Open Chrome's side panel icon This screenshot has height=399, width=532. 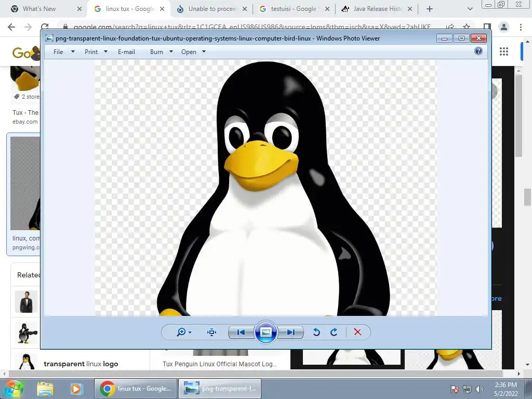point(487,27)
